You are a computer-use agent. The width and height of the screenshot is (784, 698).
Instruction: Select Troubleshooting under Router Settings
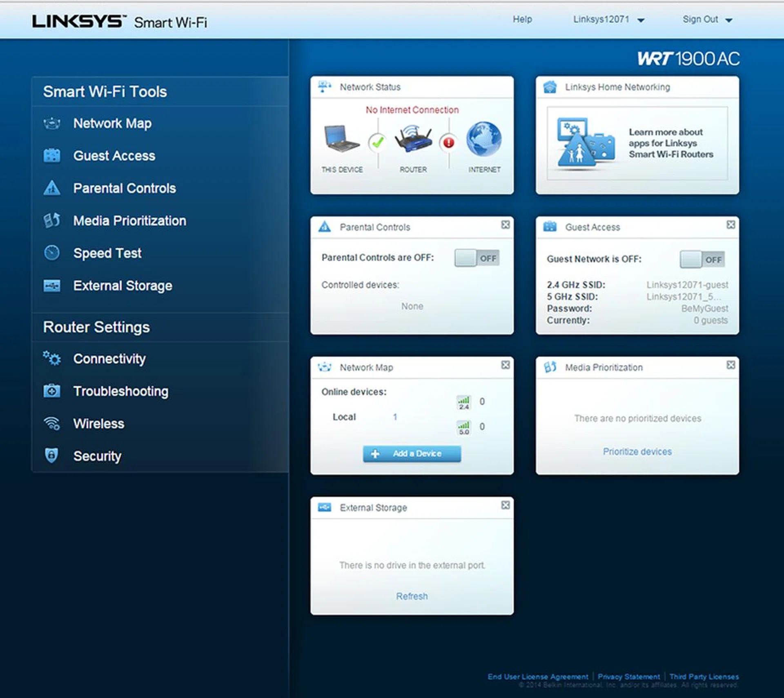coord(120,391)
